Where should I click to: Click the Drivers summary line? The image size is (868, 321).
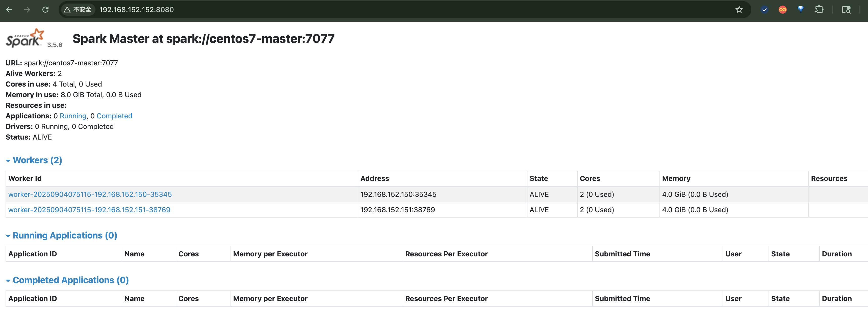pyautogui.click(x=60, y=127)
